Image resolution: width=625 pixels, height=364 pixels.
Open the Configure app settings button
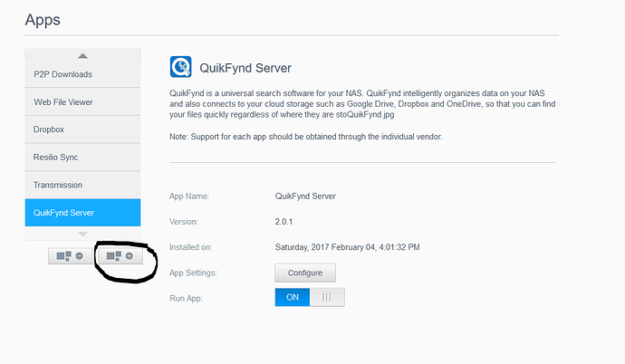pyautogui.click(x=305, y=273)
